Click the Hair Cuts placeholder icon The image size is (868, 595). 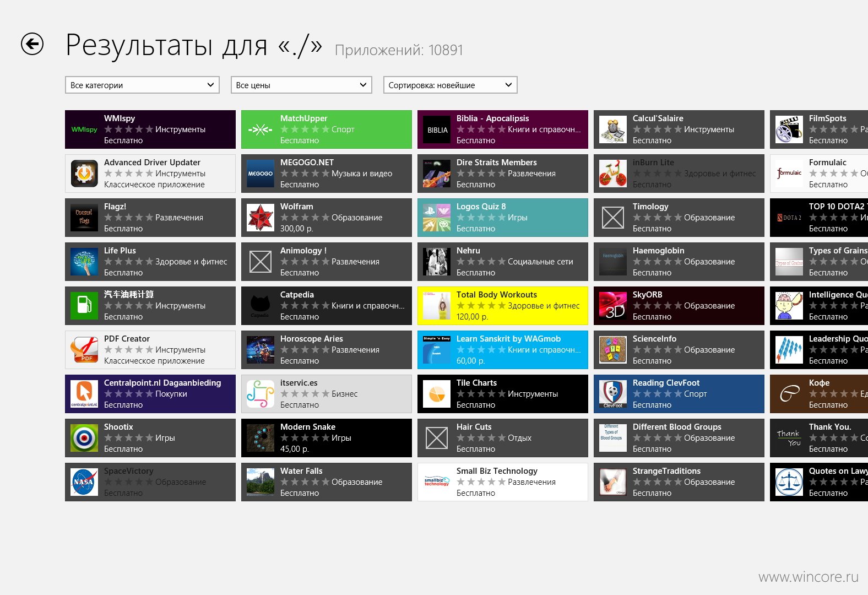437,438
